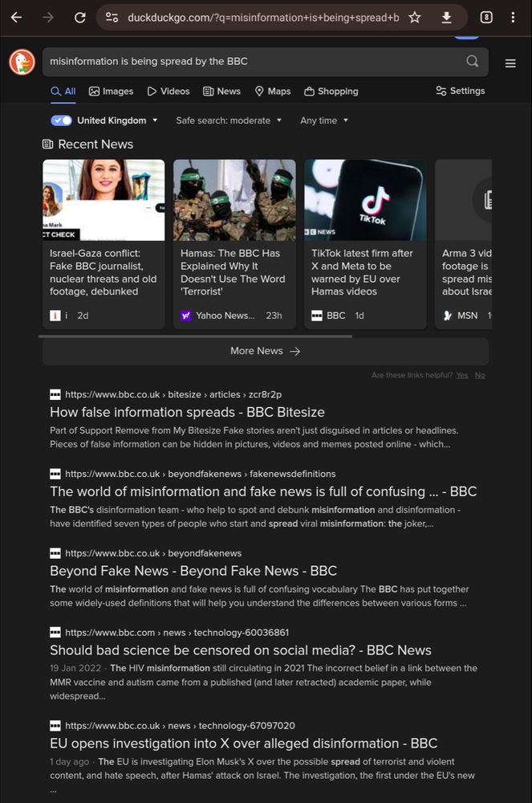Click the Yahoo News source icon on the Hamas card
Image resolution: width=532 pixels, height=803 pixels.
tap(185, 316)
